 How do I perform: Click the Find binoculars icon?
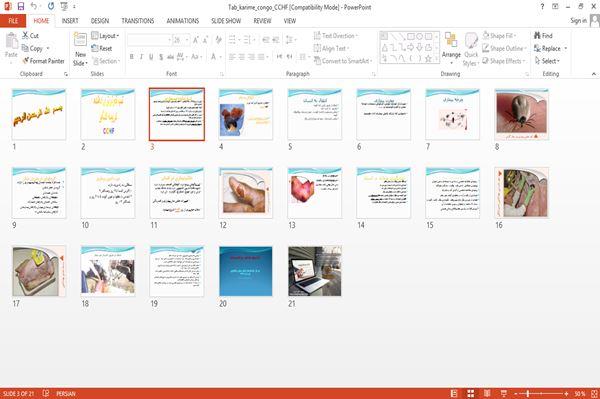pos(538,36)
